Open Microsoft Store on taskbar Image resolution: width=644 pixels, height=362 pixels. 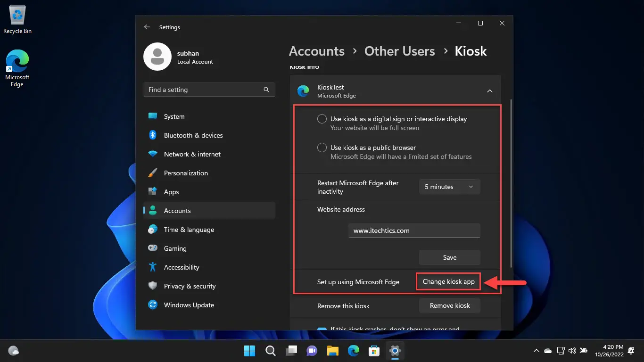point(374,351)
